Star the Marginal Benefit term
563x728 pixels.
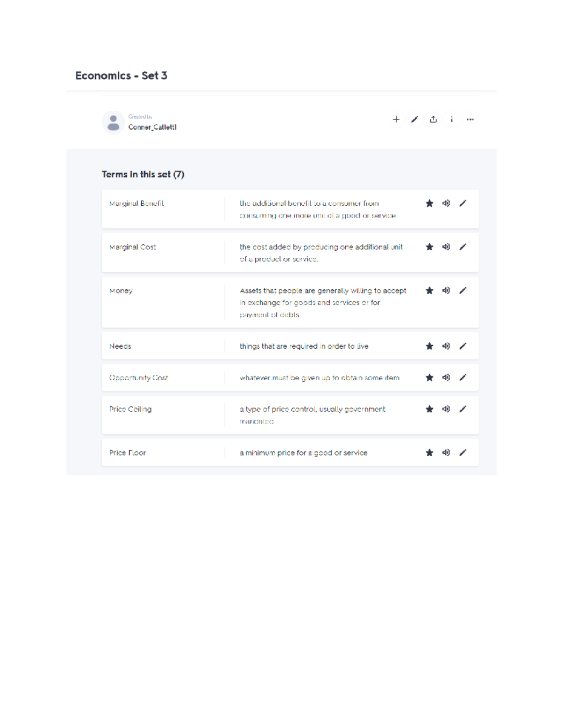[429, 203]
